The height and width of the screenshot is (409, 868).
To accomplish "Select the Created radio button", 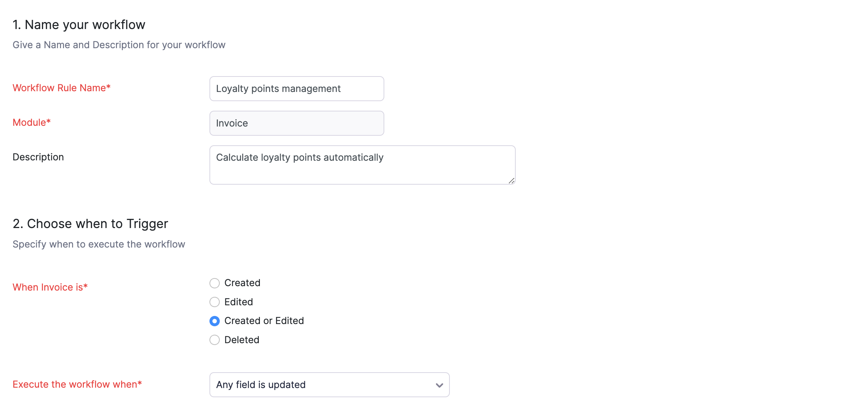I will click(x=215, y=283).
